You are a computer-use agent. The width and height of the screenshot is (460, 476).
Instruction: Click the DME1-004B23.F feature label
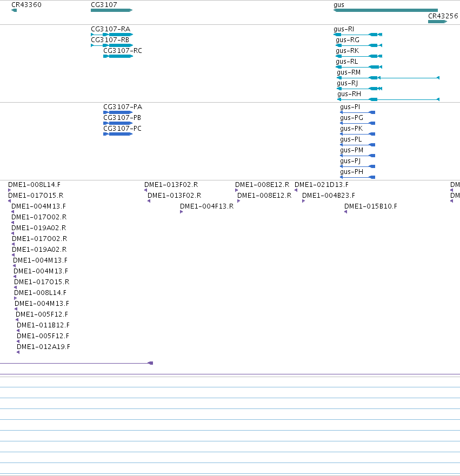point(329,196)
